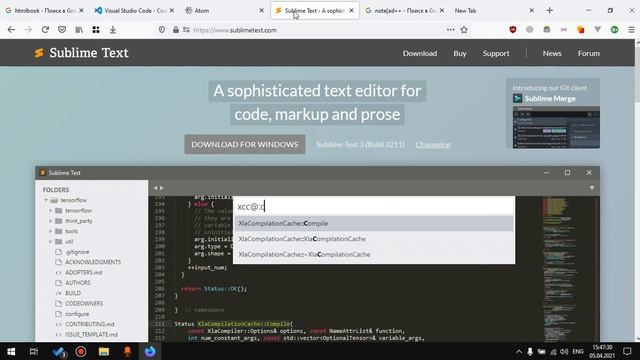
Task: Open the Firefox library icon
Action: [x=79, y=30]
